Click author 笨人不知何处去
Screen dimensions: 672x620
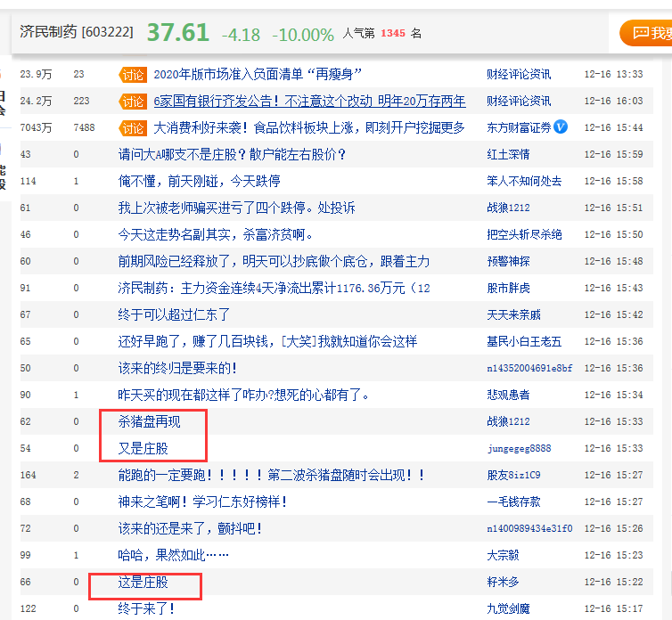(524, 181)
